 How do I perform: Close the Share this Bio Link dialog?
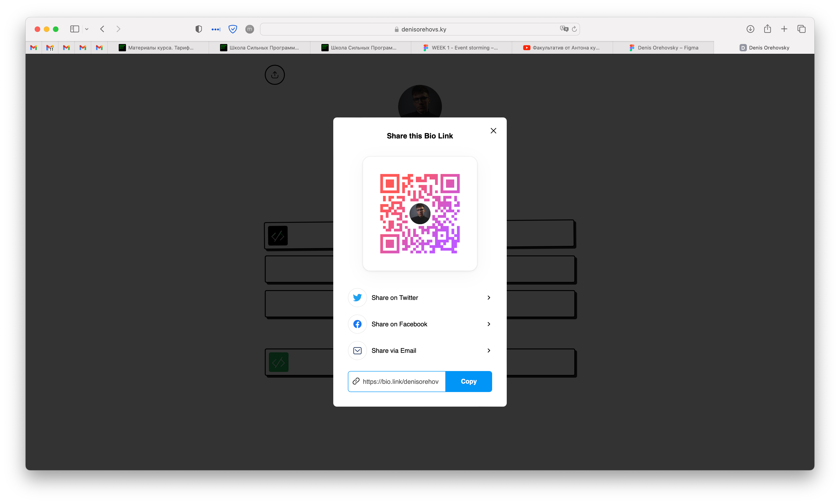[x=493, y=131]
